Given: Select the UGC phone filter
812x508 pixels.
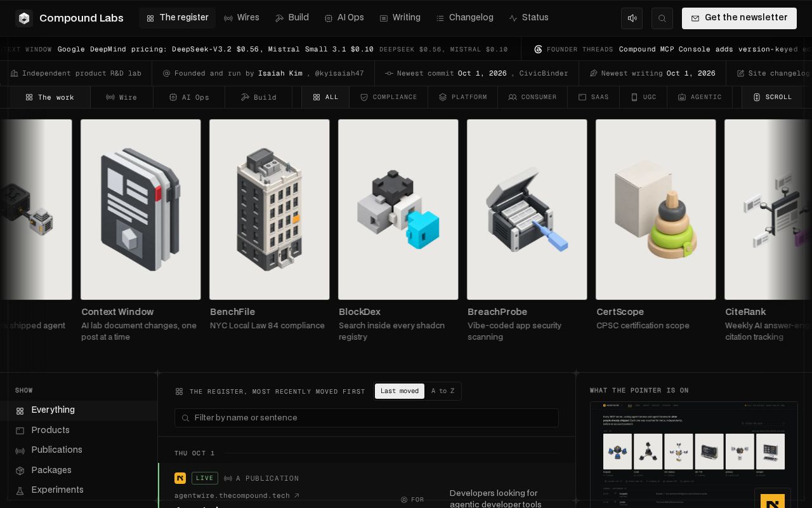Looking at the screenshot, I should pyautogui.click(x=643, y=97).
